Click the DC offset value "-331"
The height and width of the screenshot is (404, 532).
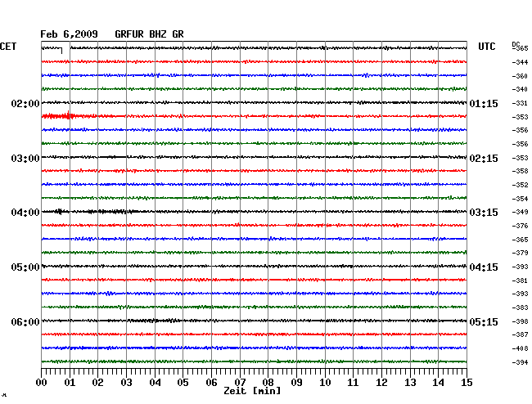pyautogui.click(x=520, y=103)
